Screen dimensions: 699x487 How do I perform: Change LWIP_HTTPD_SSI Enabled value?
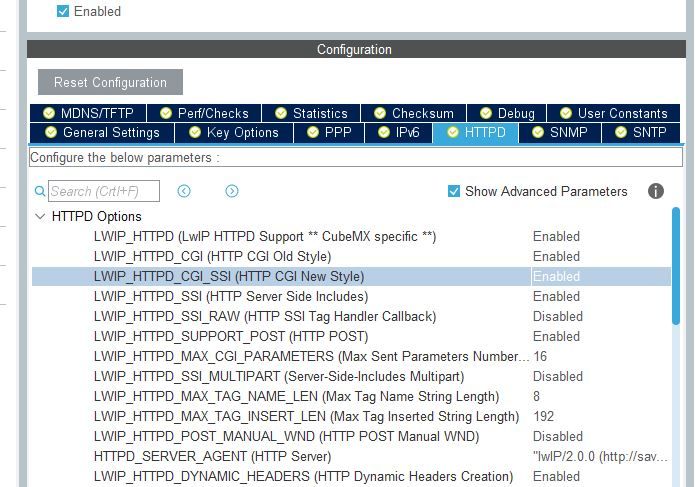[556, 297]
